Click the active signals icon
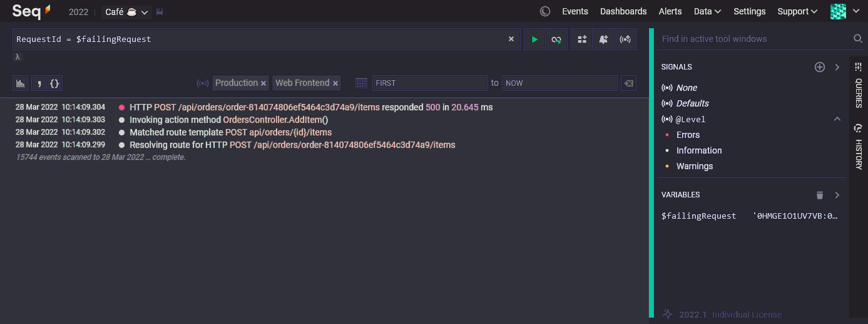 pyautogui.click(x=203, y=83)
